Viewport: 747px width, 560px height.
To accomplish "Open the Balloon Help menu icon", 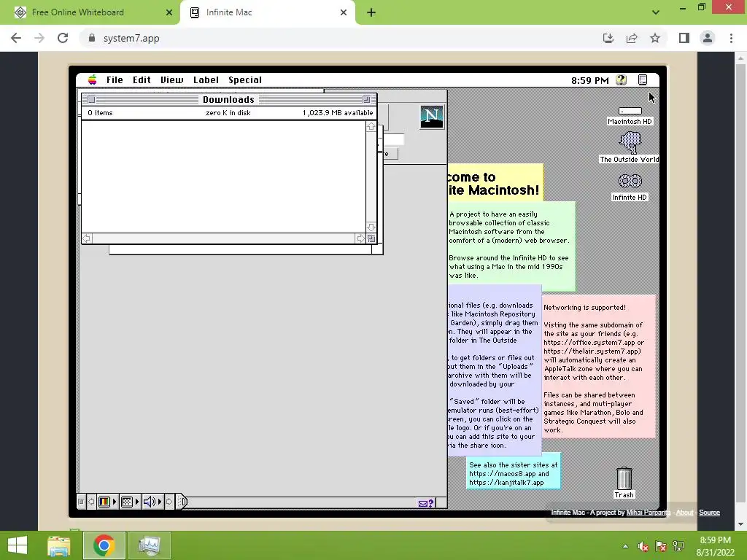I will (621, 80).
